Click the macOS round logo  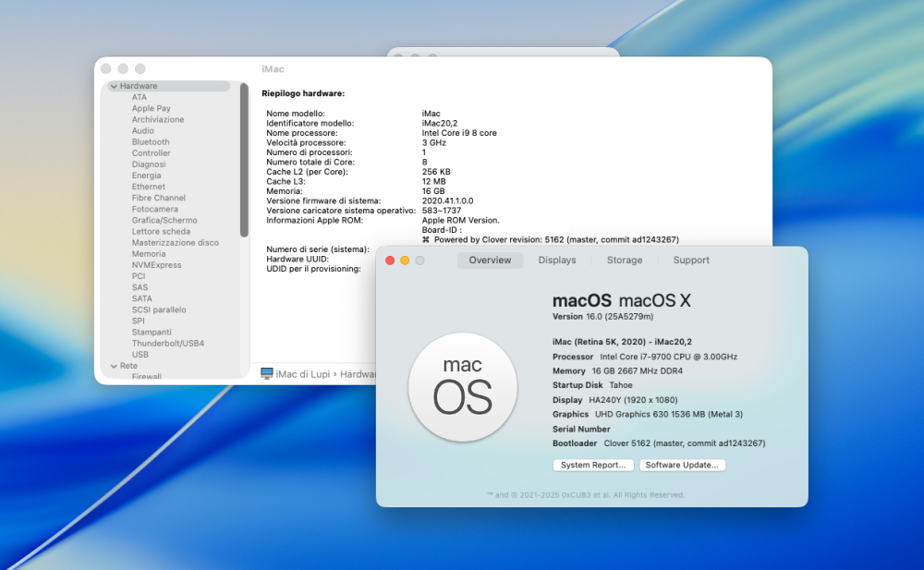point(463,387)
